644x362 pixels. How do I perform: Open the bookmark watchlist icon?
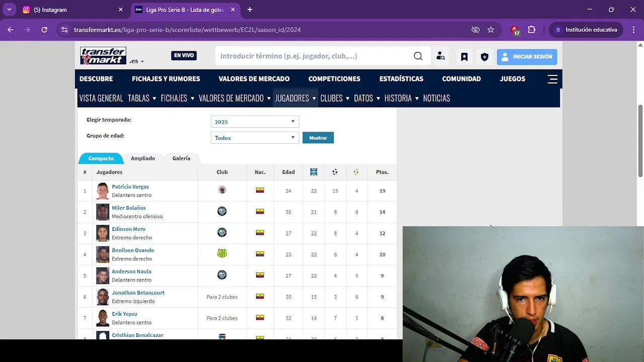[x=464, y=57]
